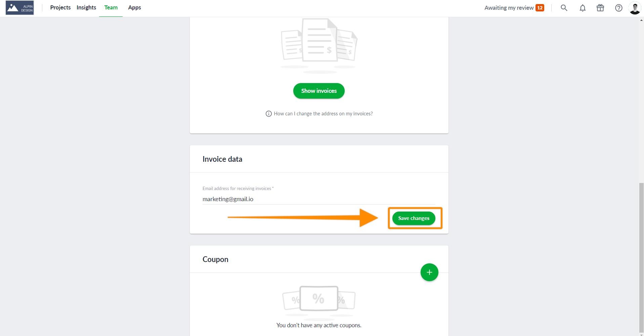Open the user profile avatar
Viewport: 644px width, 336px height.
pyautogui.click(x=635, y=8)
